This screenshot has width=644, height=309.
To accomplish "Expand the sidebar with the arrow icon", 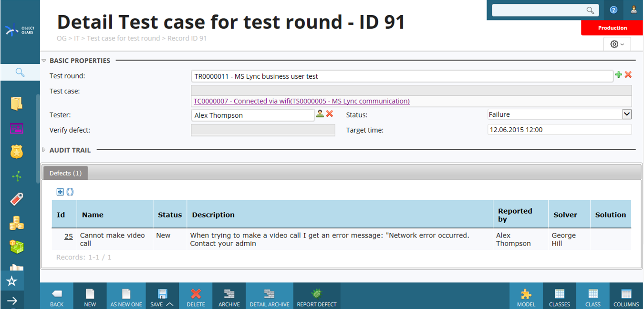I will coord(12,300).
